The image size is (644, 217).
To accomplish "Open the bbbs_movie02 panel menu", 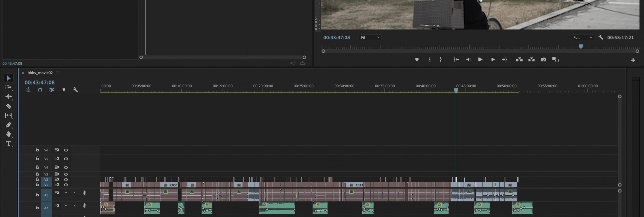I will tap(57, 73).
